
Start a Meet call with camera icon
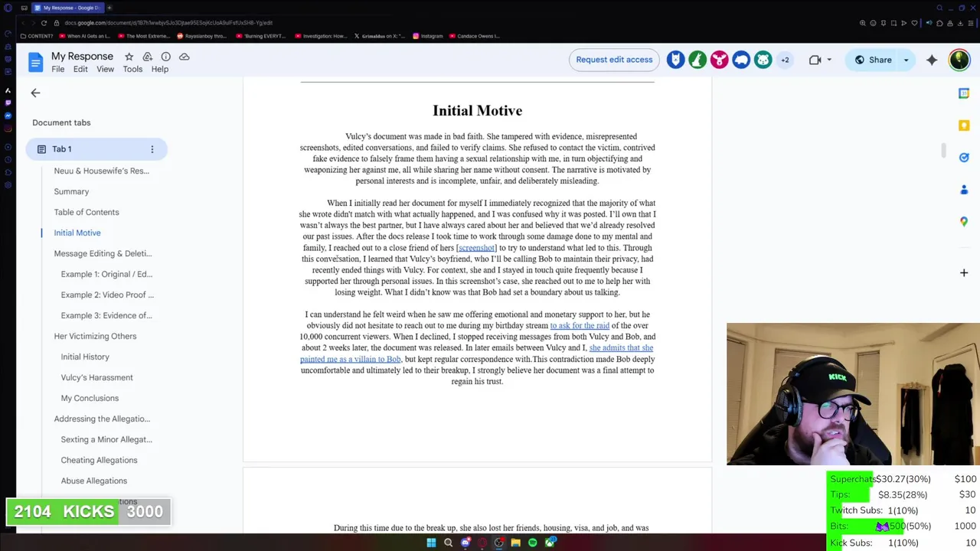[x=815, y=60]
